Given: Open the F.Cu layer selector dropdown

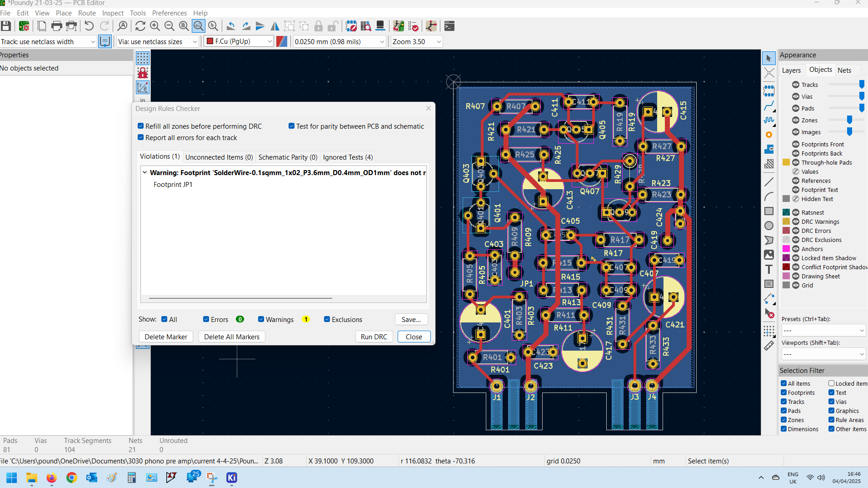Looking at the screenshot, I should click(x=239, y=41).
